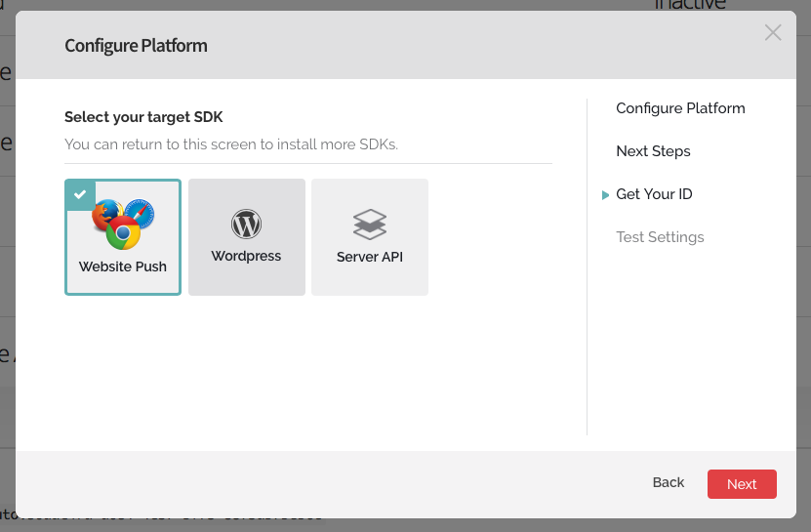811x532 pixels.
Task: Click the Chrome browser icon
Action: coord(123,233)
